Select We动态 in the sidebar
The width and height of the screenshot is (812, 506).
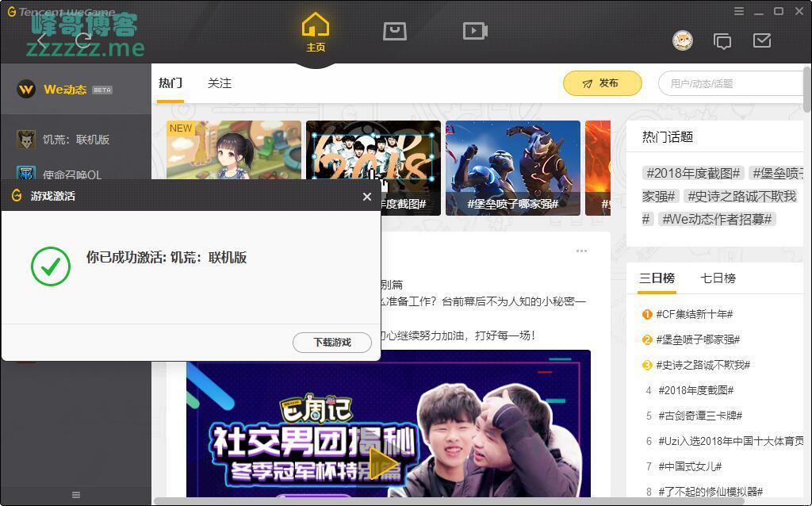point(75,89)
